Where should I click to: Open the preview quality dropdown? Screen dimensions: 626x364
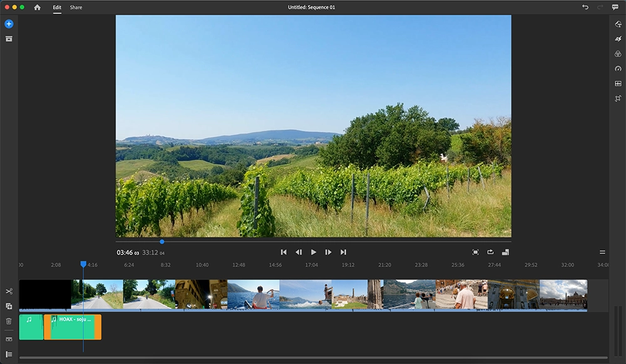coord(507,252)
